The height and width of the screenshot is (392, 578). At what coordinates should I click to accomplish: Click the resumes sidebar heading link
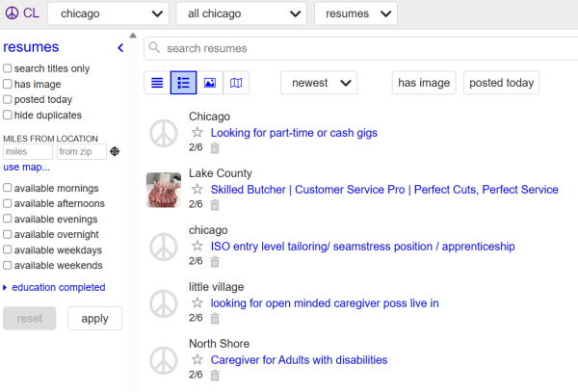(31, 47)
